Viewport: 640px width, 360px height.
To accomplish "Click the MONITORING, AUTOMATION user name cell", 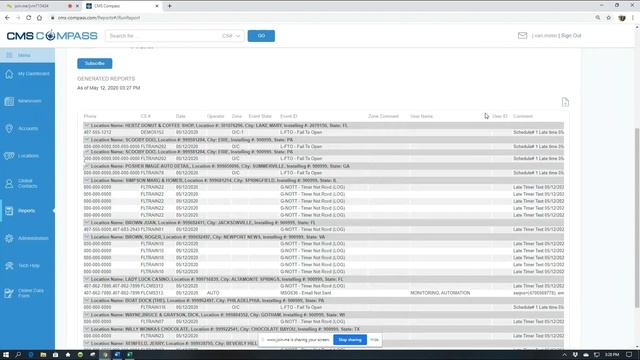I will pyautogui.click(x=440, y=293).
